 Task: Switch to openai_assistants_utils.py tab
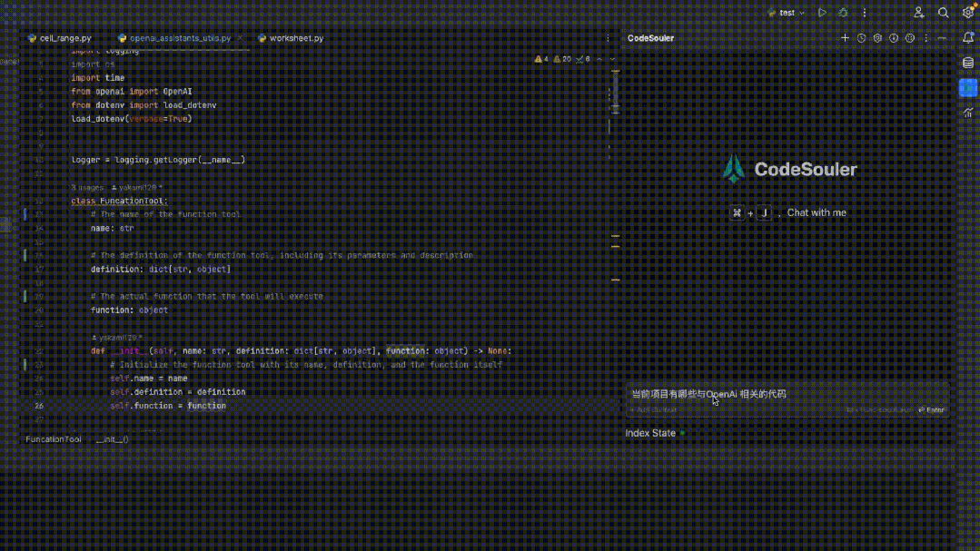point(175,38)
